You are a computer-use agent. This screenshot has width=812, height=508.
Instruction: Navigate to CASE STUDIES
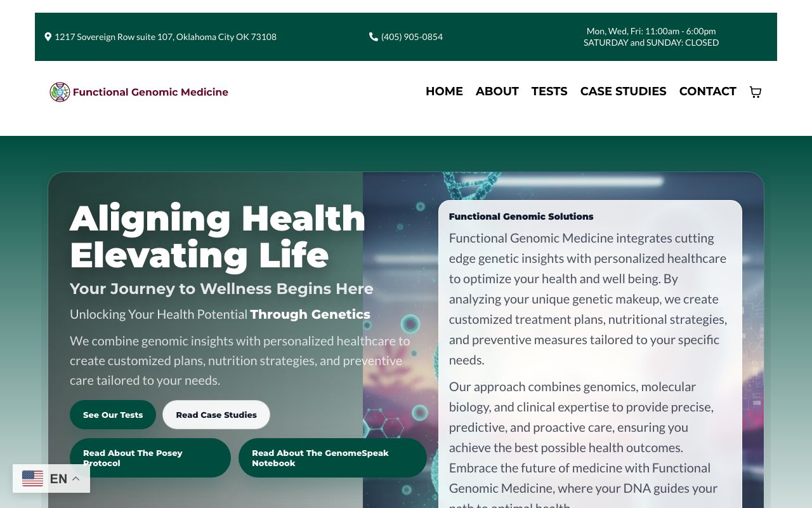pos(623,91)
